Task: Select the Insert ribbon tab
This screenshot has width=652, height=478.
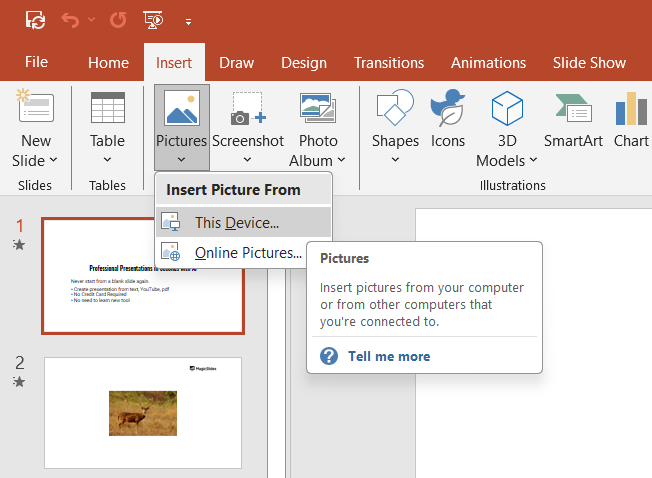Action: tap(174, 63)
